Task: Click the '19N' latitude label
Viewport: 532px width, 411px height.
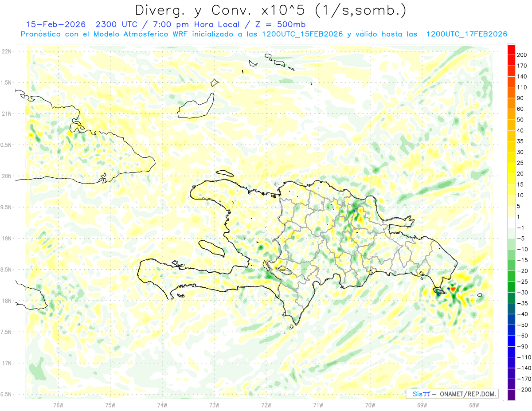Action: click(x=7, y=239)
